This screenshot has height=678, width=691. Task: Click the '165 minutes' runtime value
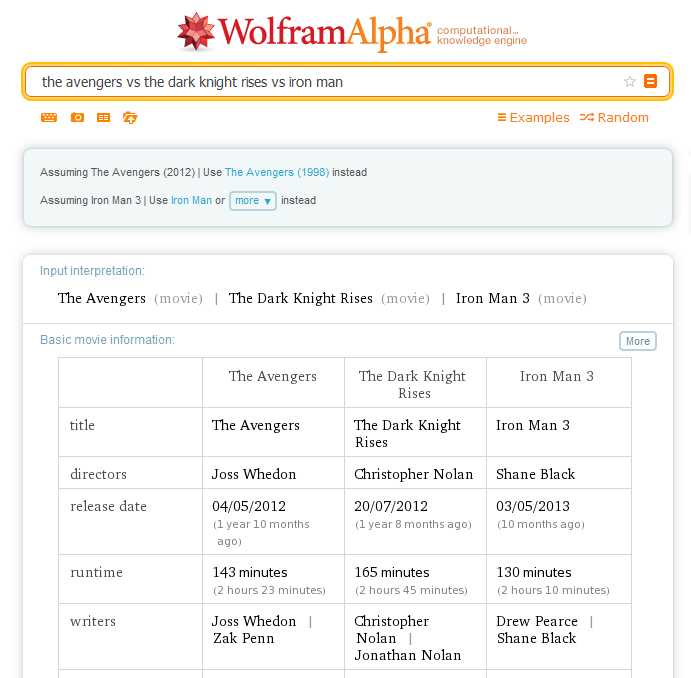point(392,572)
